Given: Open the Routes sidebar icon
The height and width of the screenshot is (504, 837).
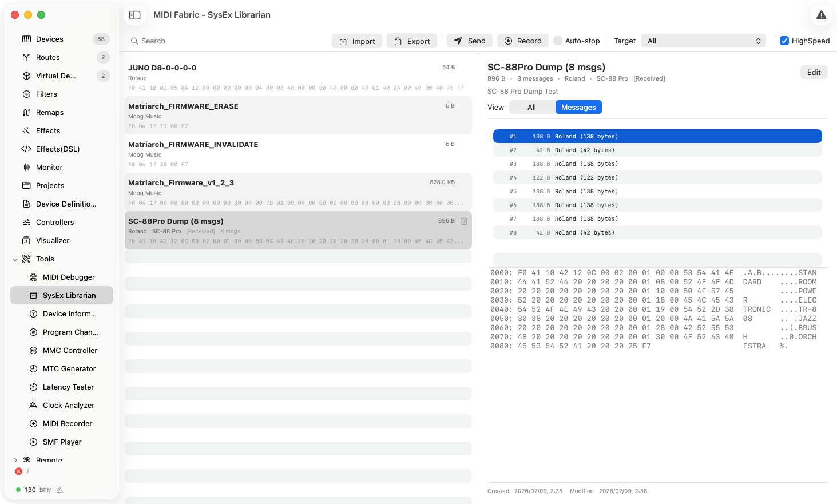Looking at the screenshot, I should click(26, 57).
